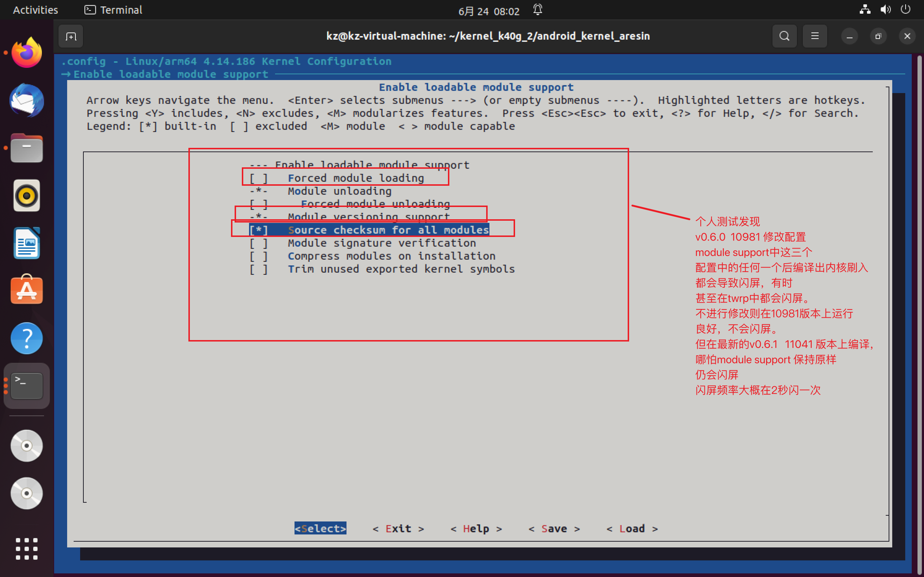This screenshot has width=924, height=577.
Task: Open Files manager in dock
Action: pos(26,148)
